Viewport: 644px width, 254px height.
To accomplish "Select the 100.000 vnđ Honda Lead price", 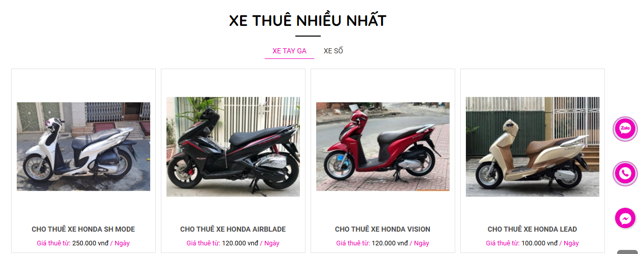I will (x=539, y=243).
